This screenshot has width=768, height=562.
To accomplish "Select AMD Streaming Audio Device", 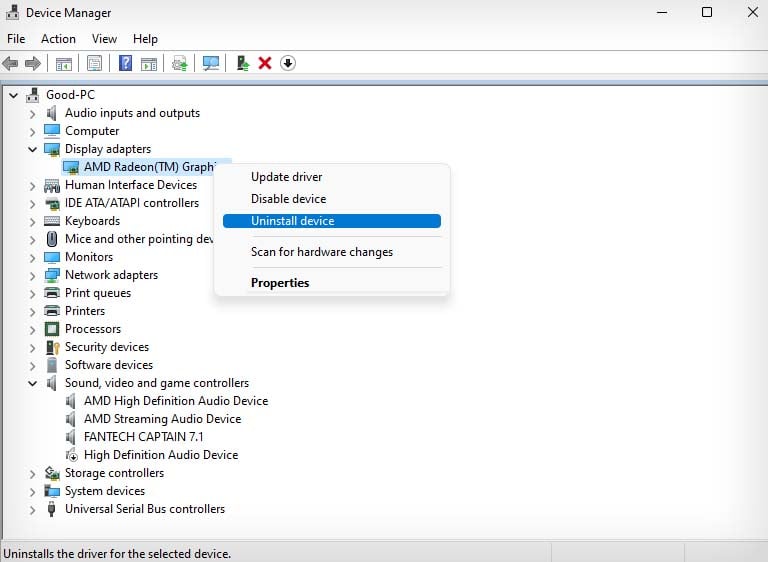I will [x=162, y=419].
